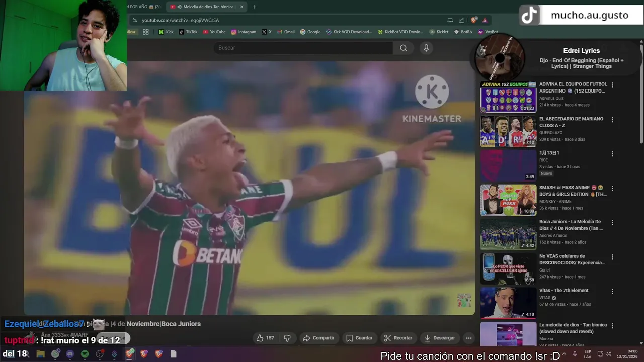Screen dimensions: 644x362
Task: Open a new browser tab with the plus button
Action: 254,7
